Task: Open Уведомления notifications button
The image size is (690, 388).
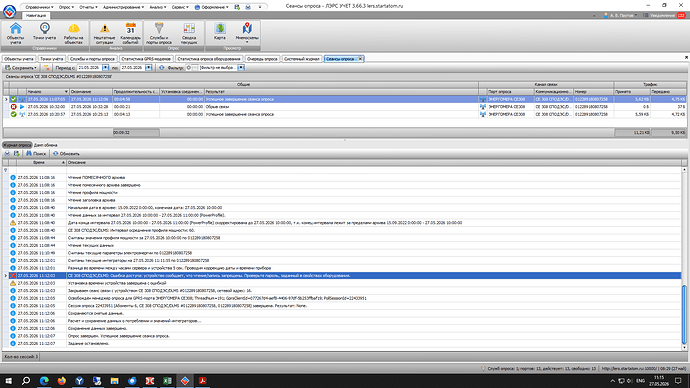Action: coord(664,15)
